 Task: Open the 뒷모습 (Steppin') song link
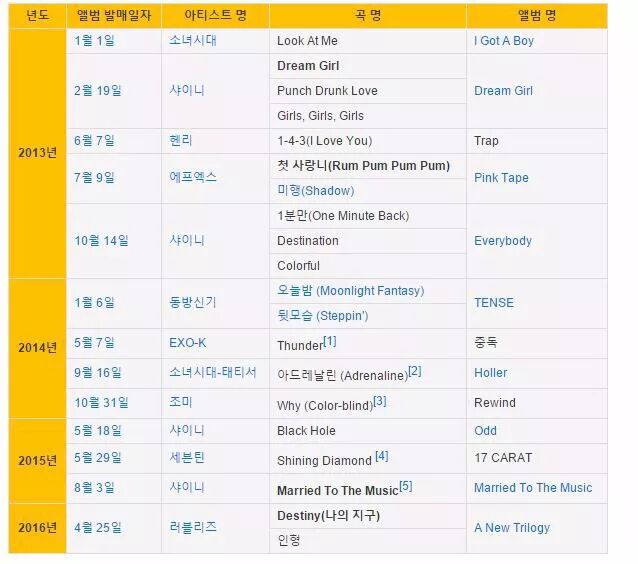point(323,316)
